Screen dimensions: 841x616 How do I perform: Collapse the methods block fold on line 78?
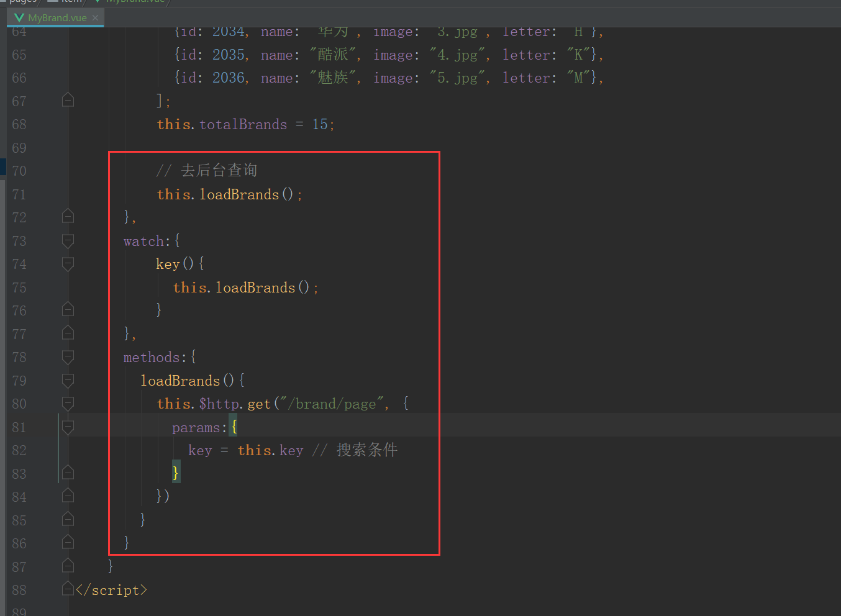tap(68, 356)
